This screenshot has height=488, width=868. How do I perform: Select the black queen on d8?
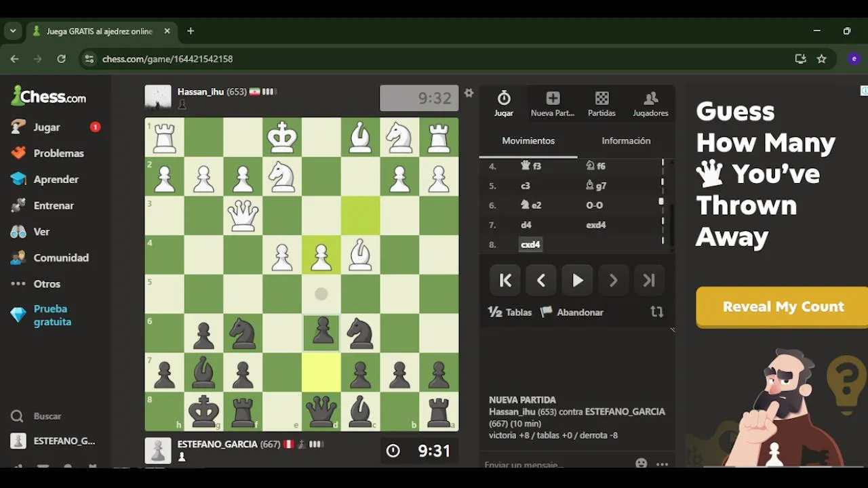click(321, 411)
